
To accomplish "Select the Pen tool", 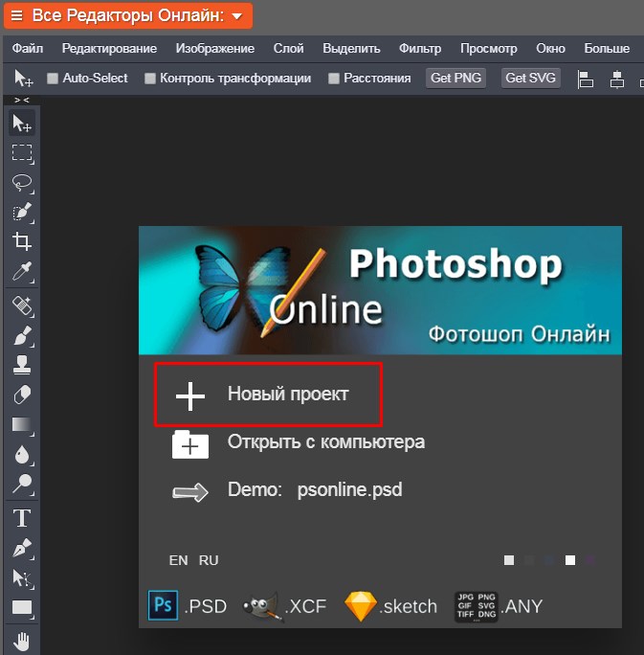I will click(22, 548).
